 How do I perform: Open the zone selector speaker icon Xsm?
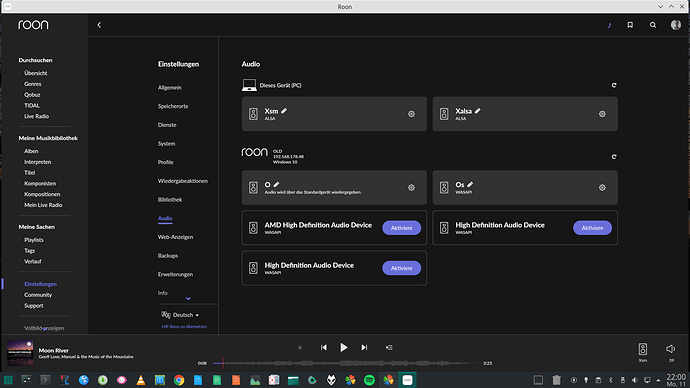tap(643, 349)
